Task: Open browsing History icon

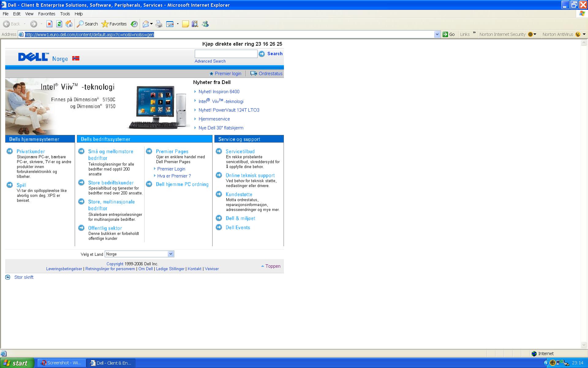Action: [x=134, y=24]
